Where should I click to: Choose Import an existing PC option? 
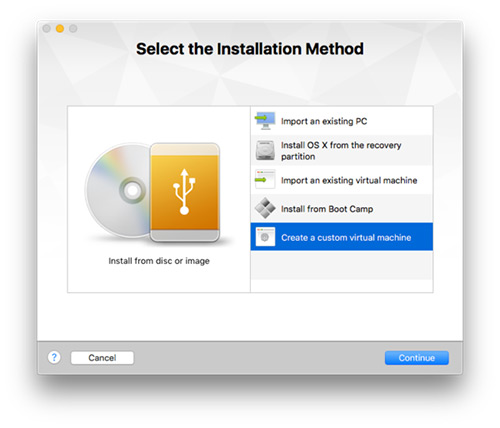[x=342, y=121]
